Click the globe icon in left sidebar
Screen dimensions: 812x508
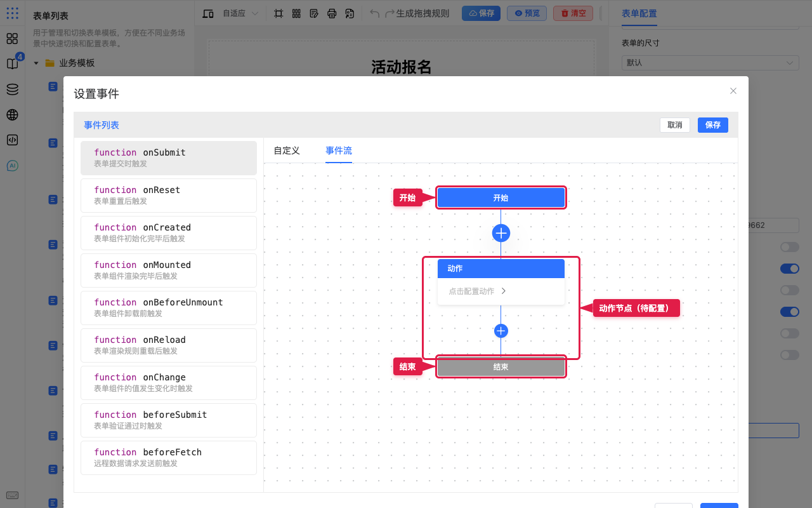point(12,115)
